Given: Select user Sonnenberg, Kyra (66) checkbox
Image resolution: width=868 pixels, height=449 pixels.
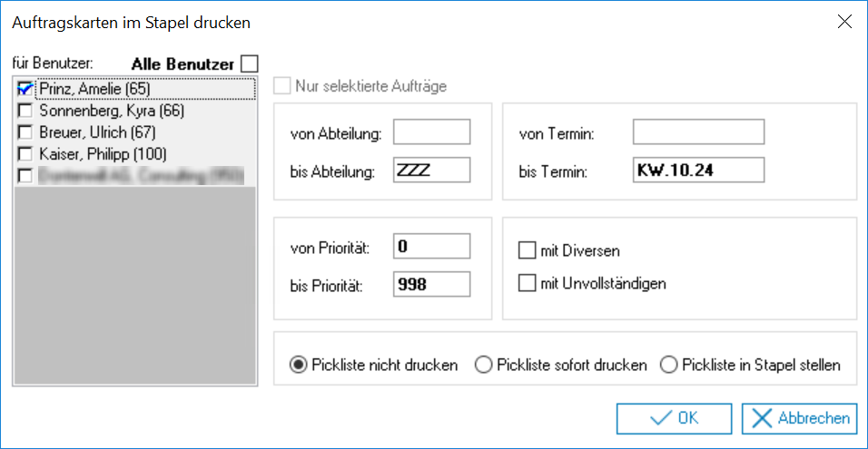Looking at the screenshot, I should tap(25, 111).
